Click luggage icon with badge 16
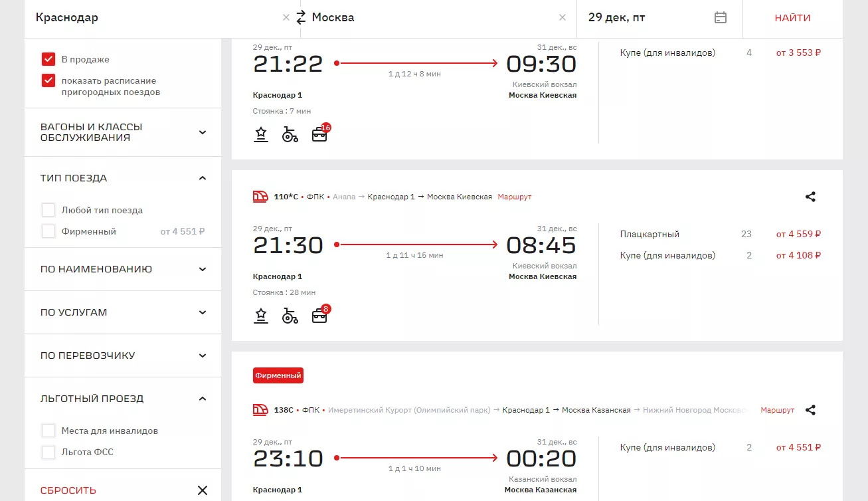Screen dimensions: 868x501 coord(319,135)
